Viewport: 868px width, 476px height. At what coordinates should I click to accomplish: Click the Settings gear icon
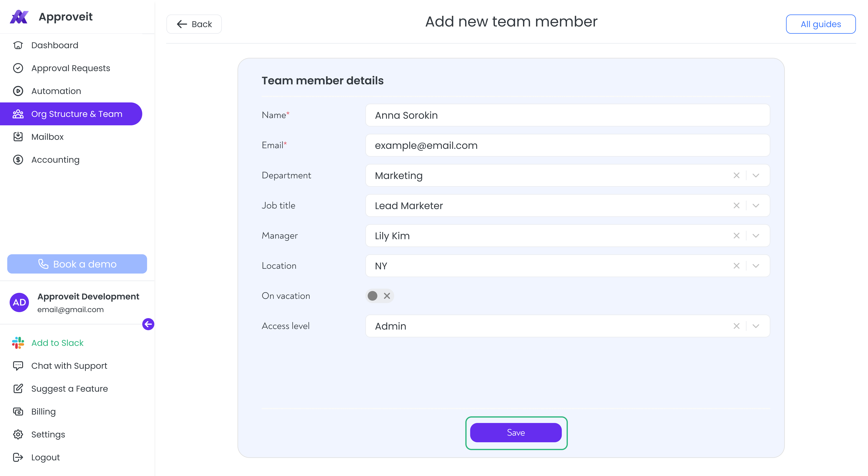[x=18, y=435]
